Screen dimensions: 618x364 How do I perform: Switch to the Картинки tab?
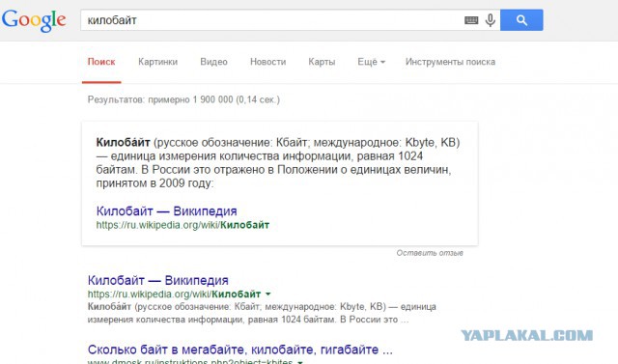[x=157, y=62]
